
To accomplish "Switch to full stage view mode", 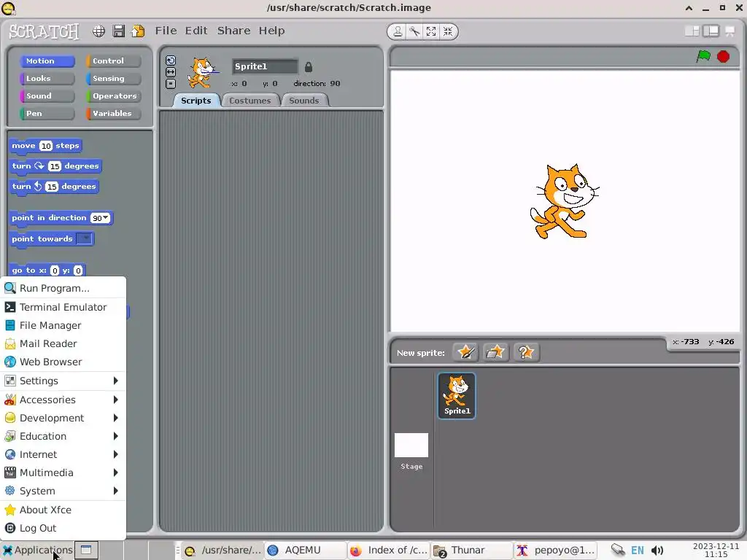I will tap(711, 31).
